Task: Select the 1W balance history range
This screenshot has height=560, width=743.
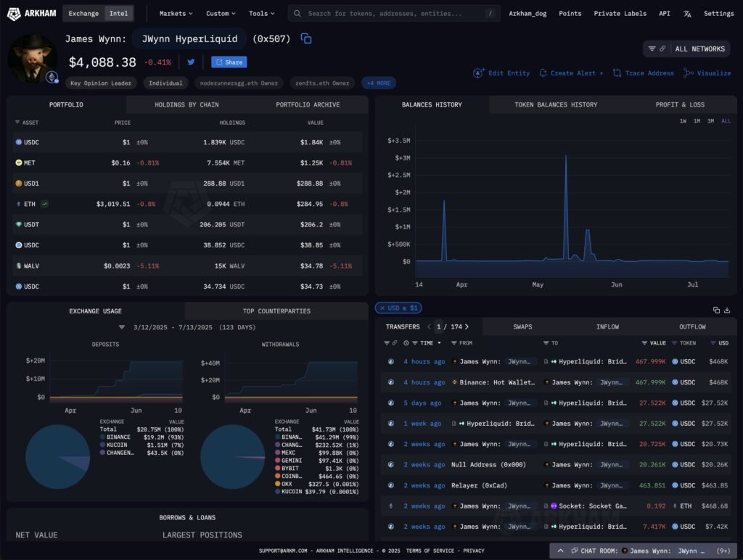Action: pyautogui.click(x=683, y=121)
